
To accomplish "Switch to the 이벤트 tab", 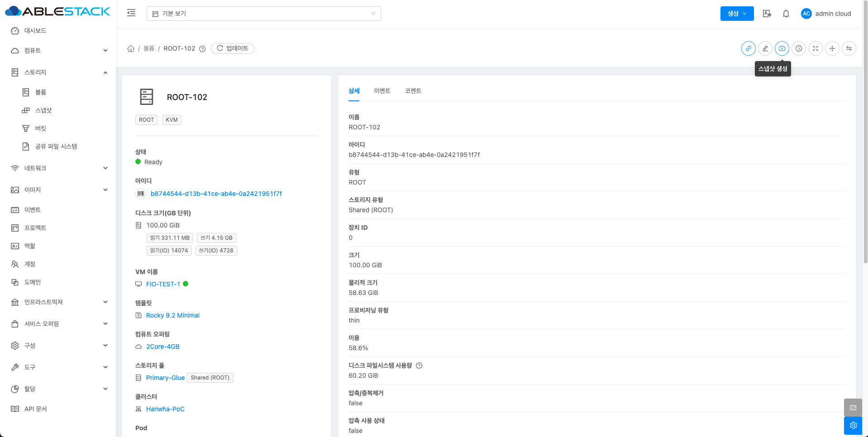I will coord(382,91).
